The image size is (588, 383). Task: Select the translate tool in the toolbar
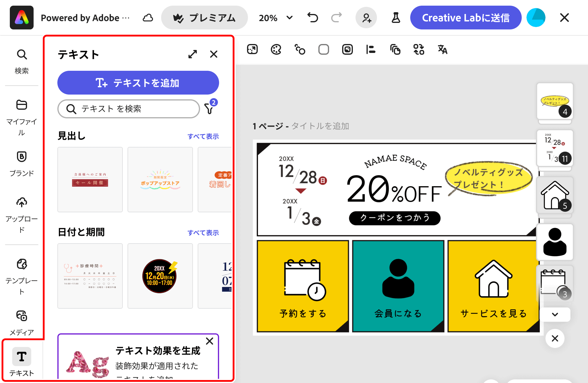click(442, 49)
